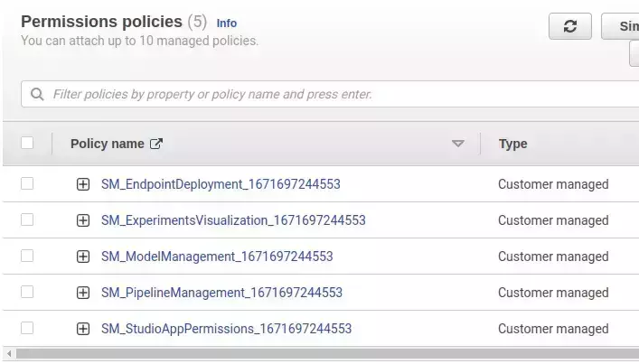Expand SM_StudioAppPermissions policy row
Screen dimensions: 639x364
tap(83, 329)
